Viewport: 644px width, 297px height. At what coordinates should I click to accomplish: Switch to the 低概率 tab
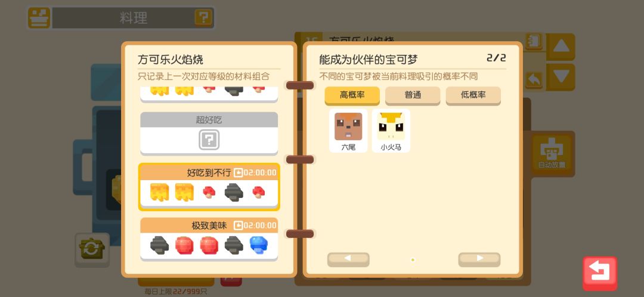point(473,95)
